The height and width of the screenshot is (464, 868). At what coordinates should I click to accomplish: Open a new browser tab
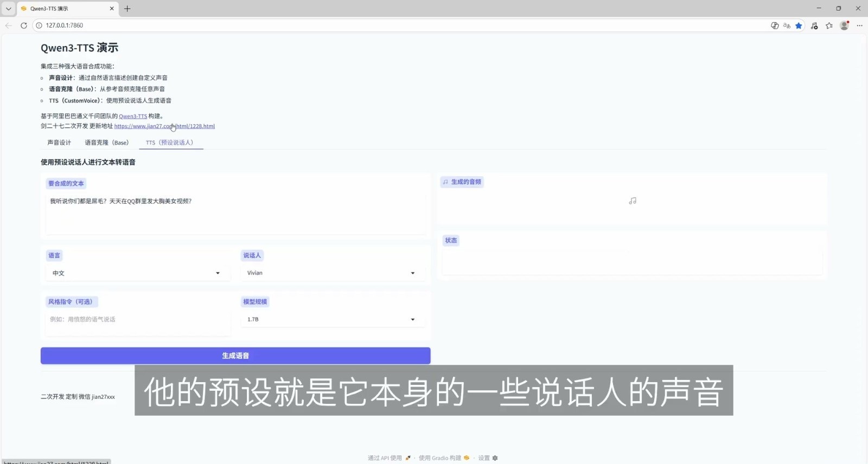[127, 9]
